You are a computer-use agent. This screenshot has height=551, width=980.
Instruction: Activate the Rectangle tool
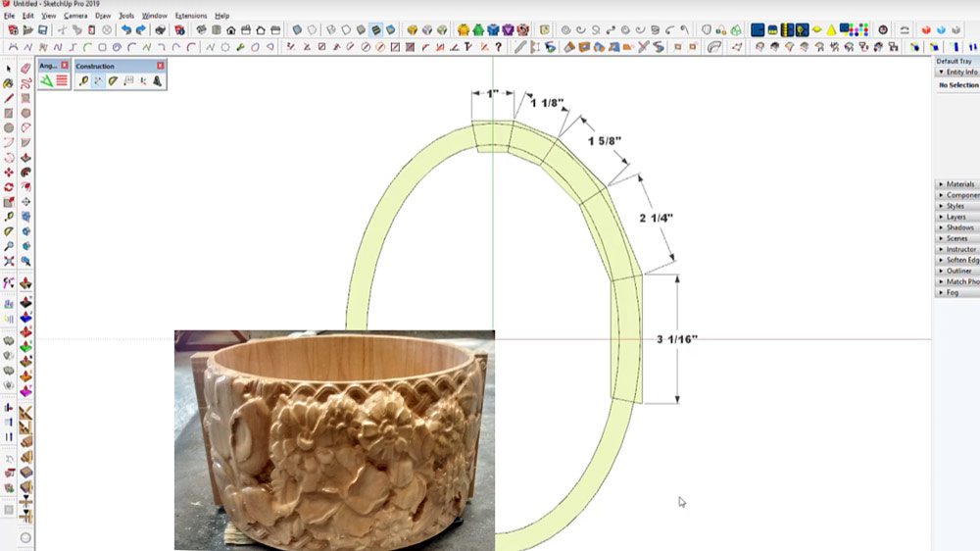(x=9, y=113)
